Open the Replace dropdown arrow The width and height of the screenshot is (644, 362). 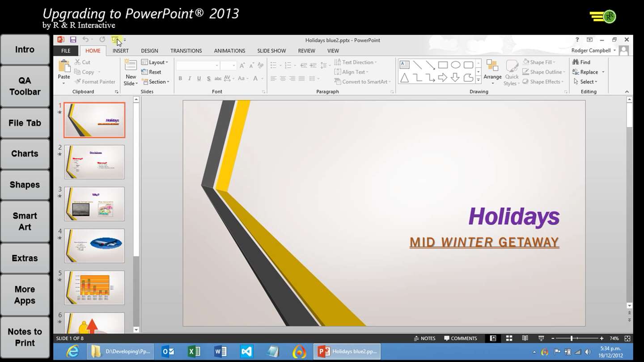click(603, 72)
